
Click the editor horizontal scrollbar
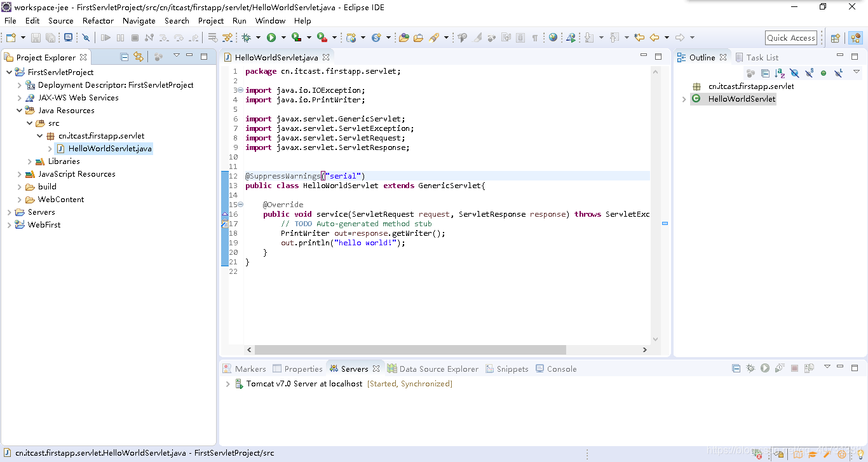point(410,350)
